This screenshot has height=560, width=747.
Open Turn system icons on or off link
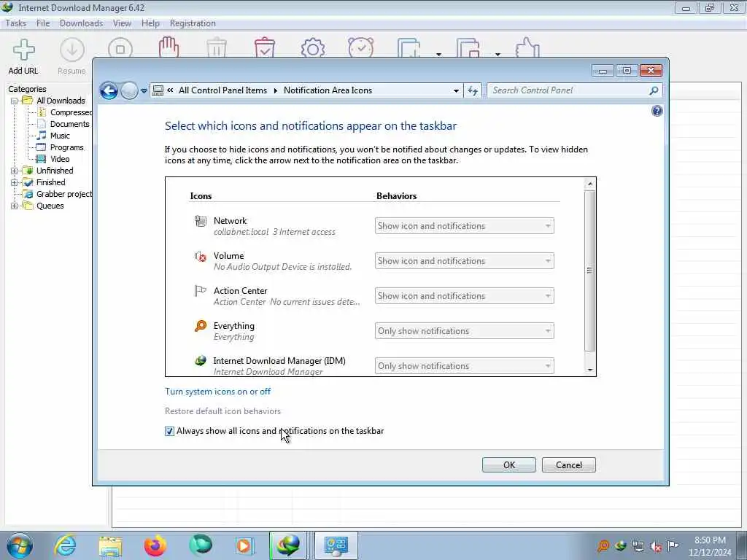(217, 392)
